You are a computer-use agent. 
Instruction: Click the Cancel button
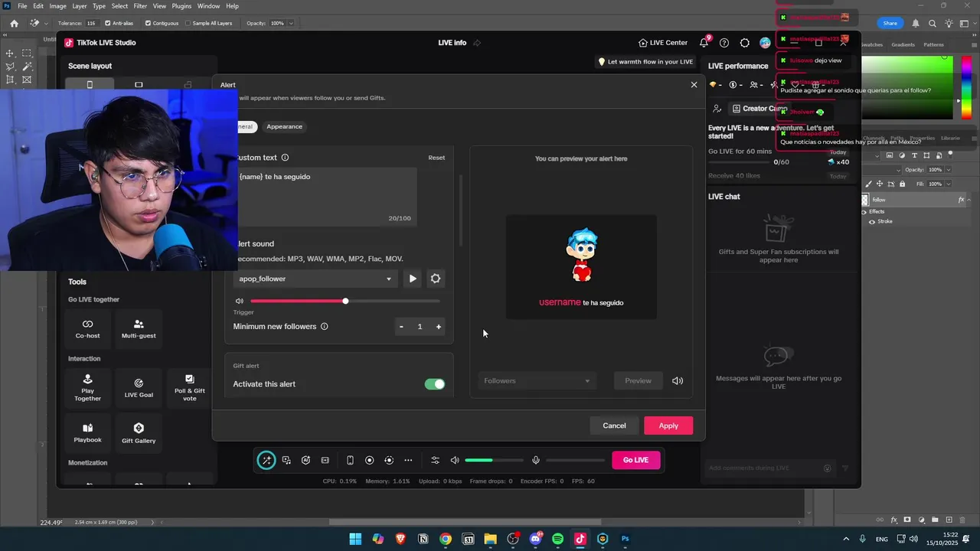point(614,425)
